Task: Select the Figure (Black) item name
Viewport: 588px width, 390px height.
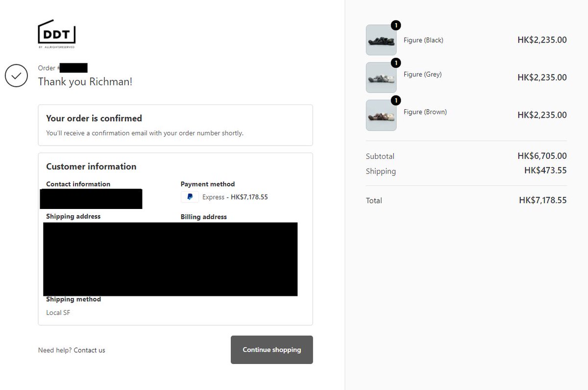Action: pos(423,40)
